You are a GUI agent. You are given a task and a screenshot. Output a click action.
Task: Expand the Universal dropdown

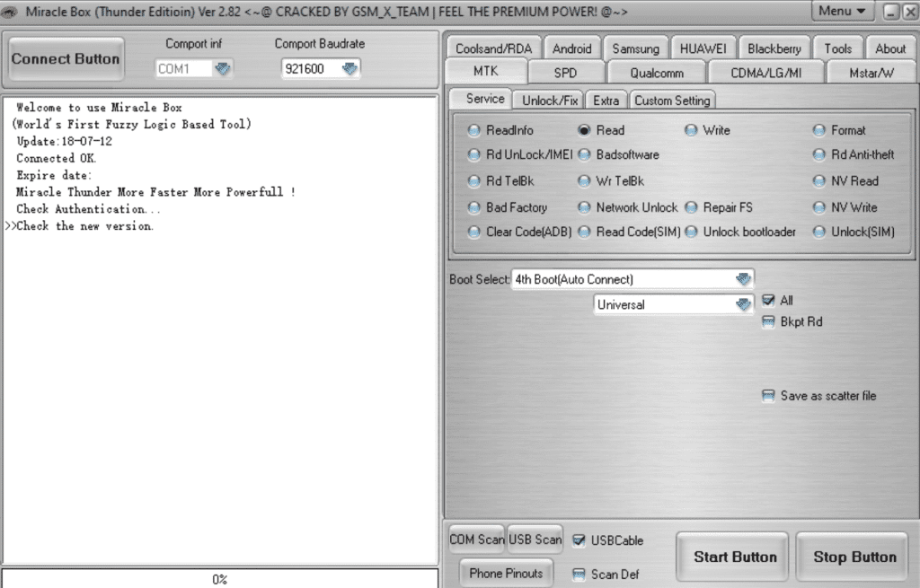click(743, 304)
